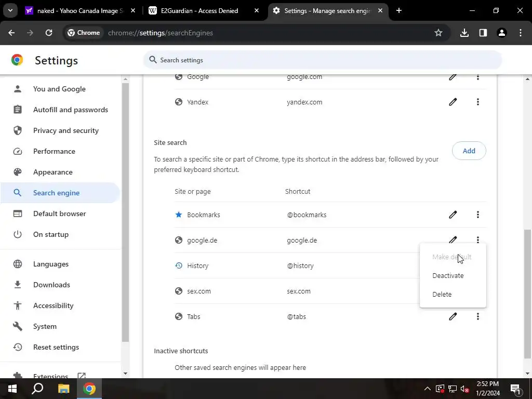
Task: Open File Explorer from taskbar
Action: (63, 389)
